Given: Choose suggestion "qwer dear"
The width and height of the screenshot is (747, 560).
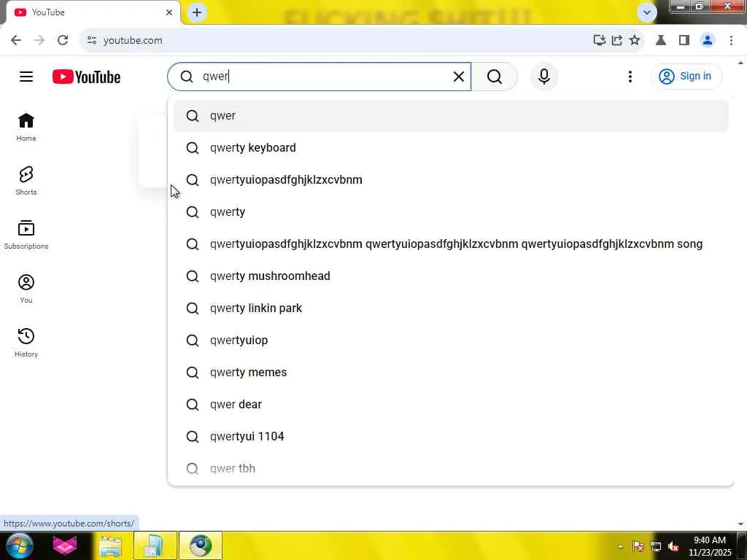Looking at the screenshot, I should (x=451, y=404).
